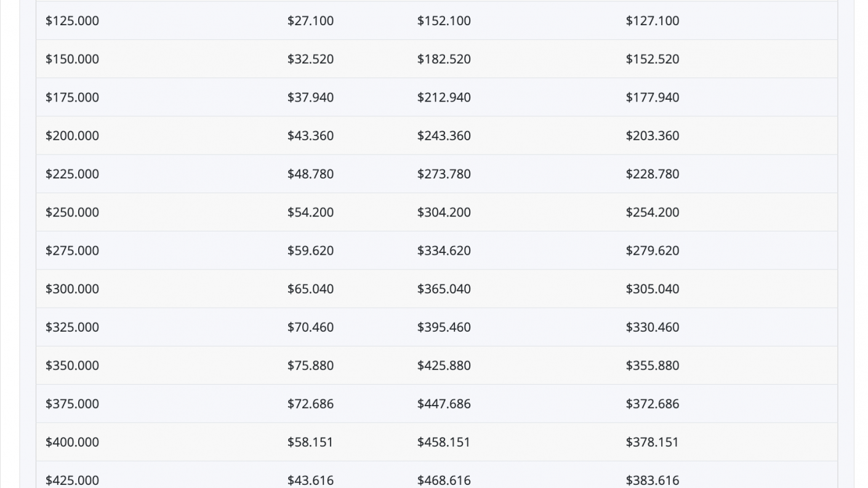Screen dimensions: 868x488
Task: Click the $273.780 cell
Action: point(444,174)
